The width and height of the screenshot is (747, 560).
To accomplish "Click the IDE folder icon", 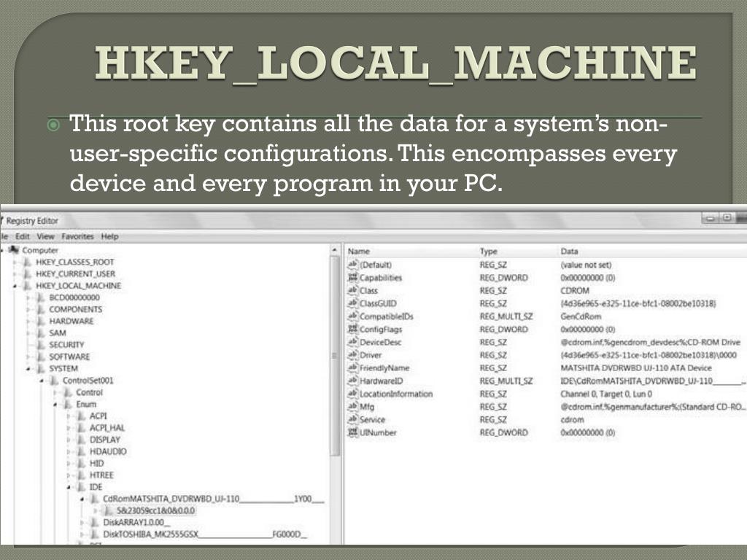I will pos(82,487).
